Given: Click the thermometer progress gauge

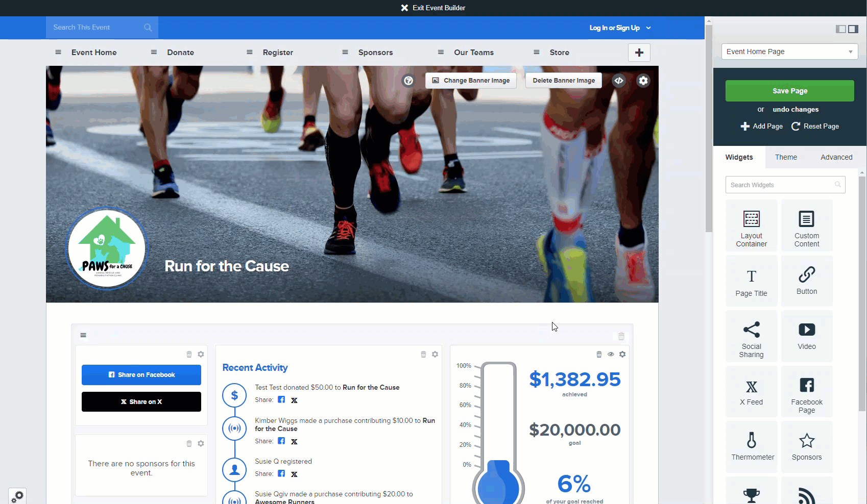Looking at the screenshot, I should coord(498,433).
